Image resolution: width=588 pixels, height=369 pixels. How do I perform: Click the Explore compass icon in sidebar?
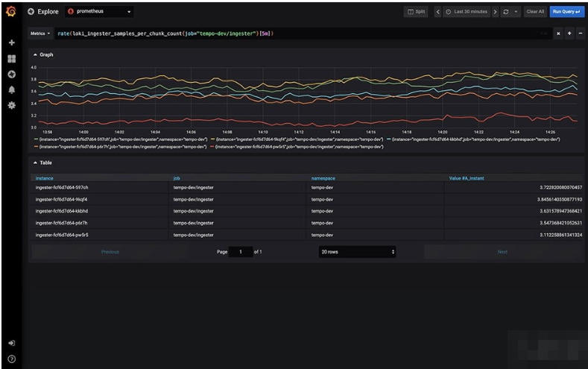click(11, 74)
